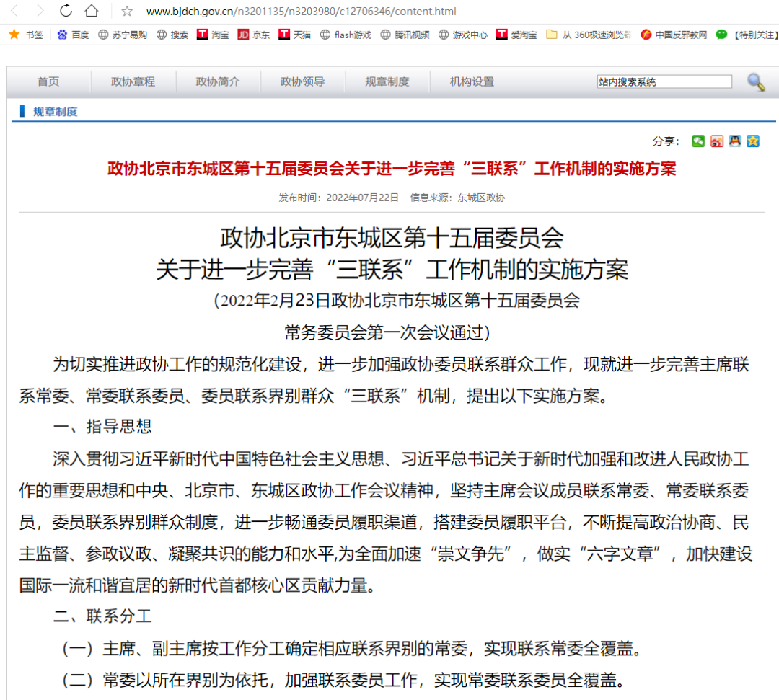
Task: Click the 发布时间：2022年07月22日 text
Action: point(338,198)
